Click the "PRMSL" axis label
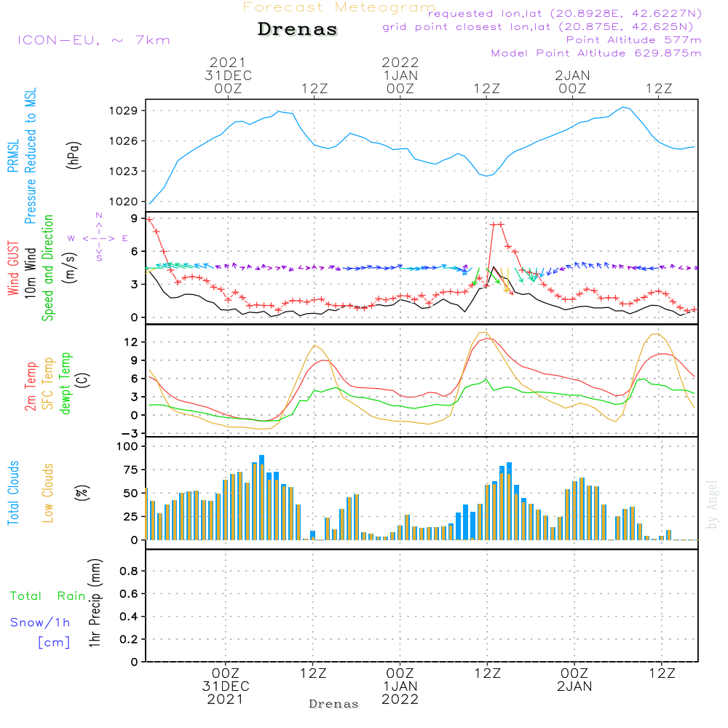The height and width of the screenshot is (728, 728). click(x=13, y=156)
